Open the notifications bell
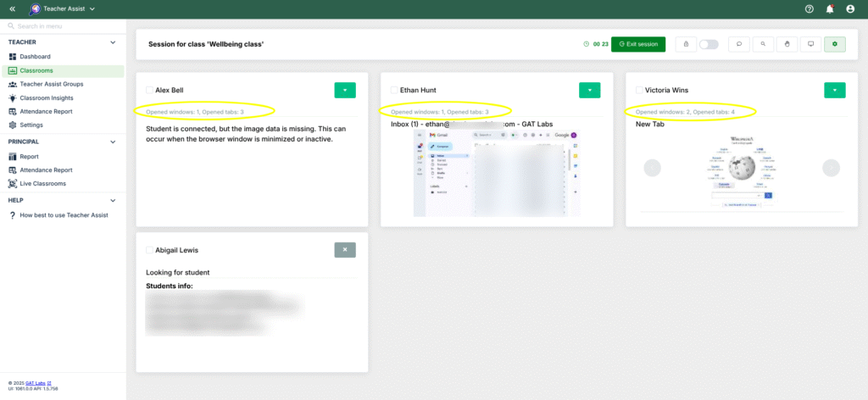Screen dimensions: 868x400 (x=830, y=9)
